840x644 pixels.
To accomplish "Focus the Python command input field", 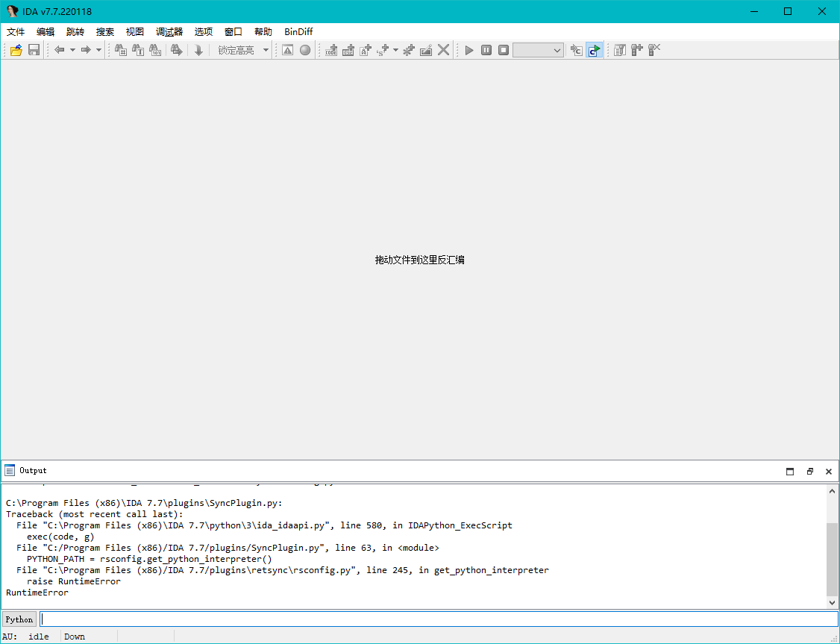I will pyautogui.click(x=439, y=619).
